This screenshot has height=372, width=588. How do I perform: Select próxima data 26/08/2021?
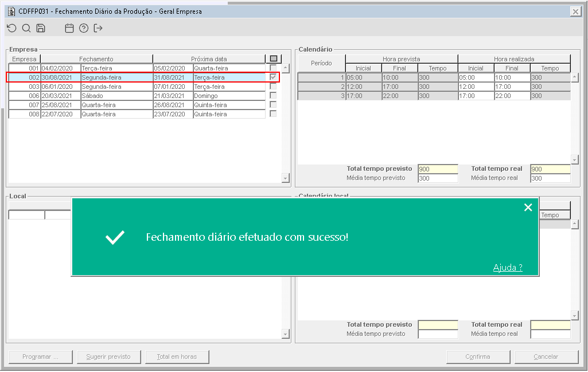coord(173,105)
